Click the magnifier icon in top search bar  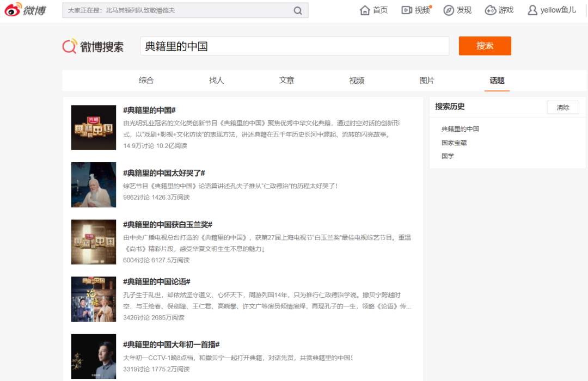tap(298, 10)
